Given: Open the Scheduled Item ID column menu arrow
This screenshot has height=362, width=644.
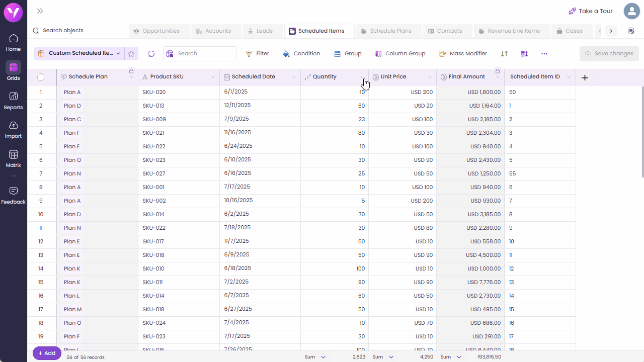Looking at the screenshot, I should [x=569, y=77].
